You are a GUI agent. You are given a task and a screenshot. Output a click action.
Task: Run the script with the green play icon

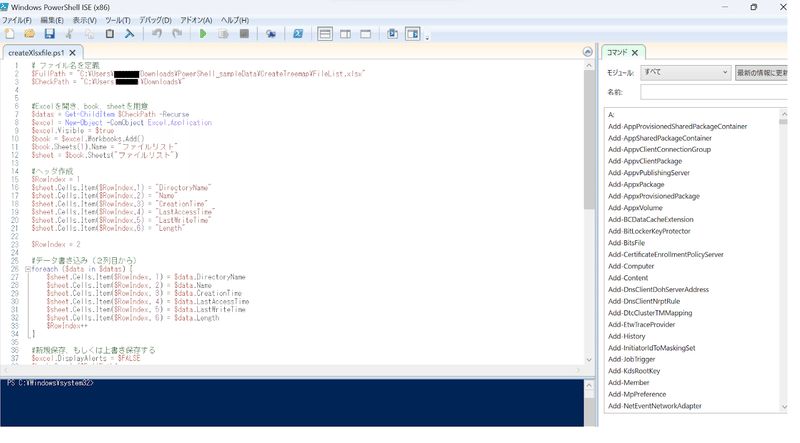pos(203,34)
